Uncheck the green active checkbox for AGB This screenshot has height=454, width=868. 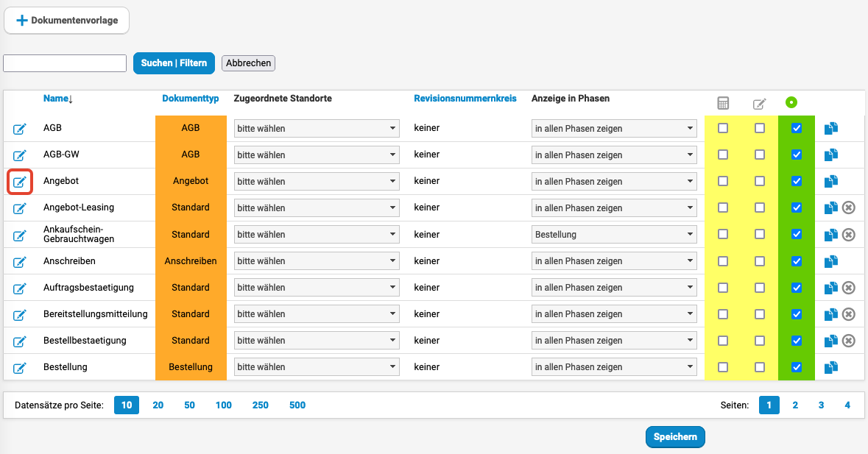[796, 129]
